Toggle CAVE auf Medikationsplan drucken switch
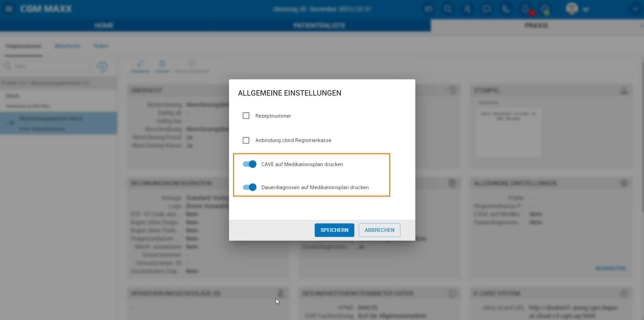The width and height of the screenshot is (644, 320). coord(250,164)
